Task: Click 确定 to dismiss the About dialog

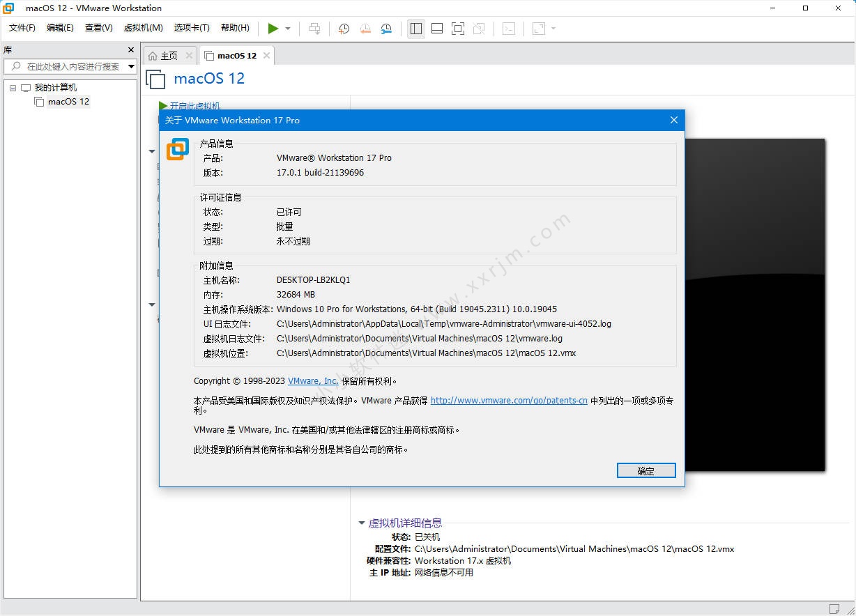Action: (646, 471)
